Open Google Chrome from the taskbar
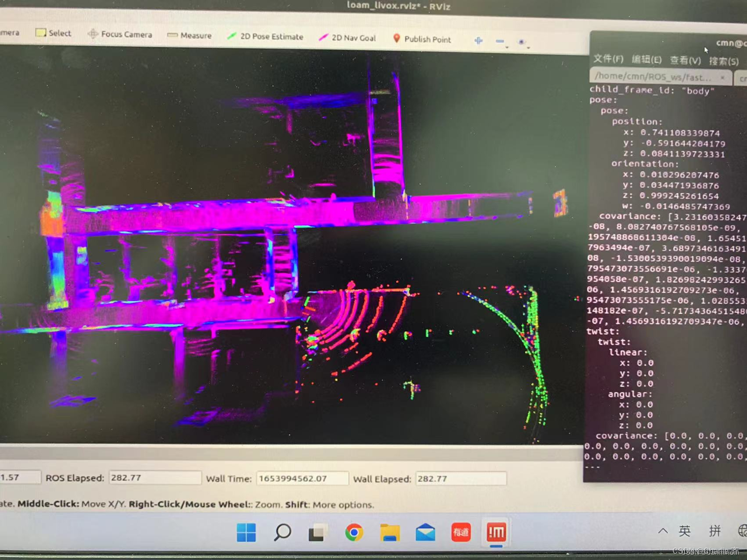 pyautogui.click(x=354, y=532)
